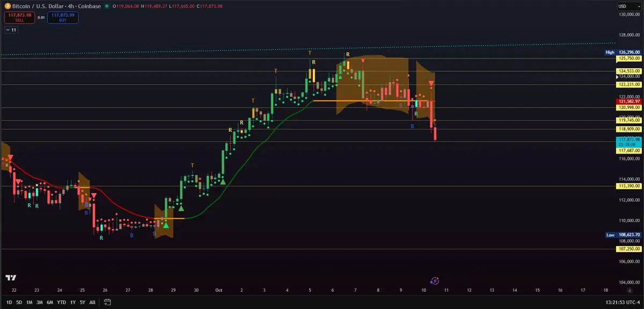Open the go-to-date calendar icon
Image resolution: width=644 pixels, height=309 pixels.
click(107, 302)
